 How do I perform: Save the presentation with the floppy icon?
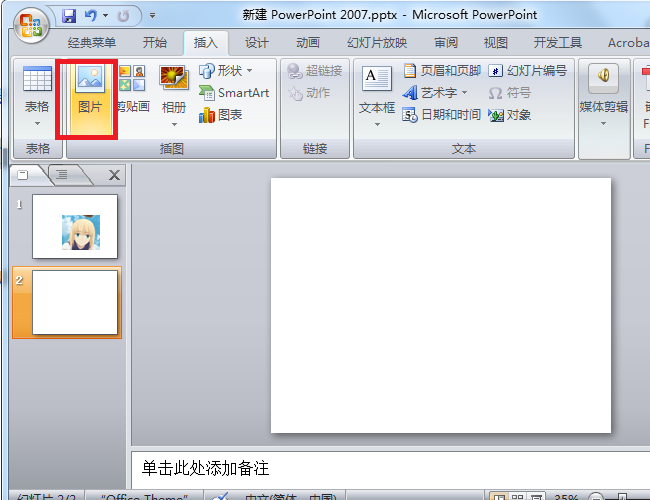click(x=69, y=16)
